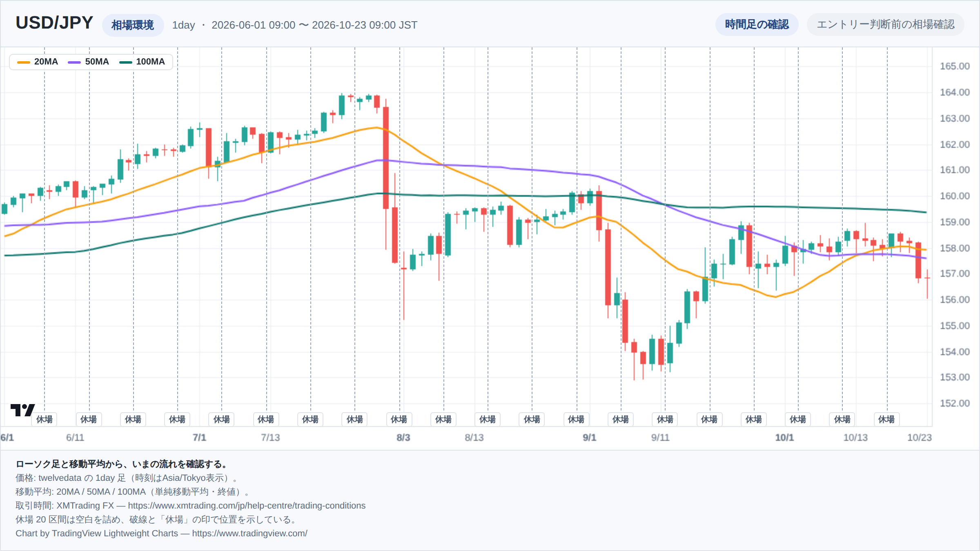Click the 155.00 price axis label
The image size is (980, 551).
click(955, 326)
